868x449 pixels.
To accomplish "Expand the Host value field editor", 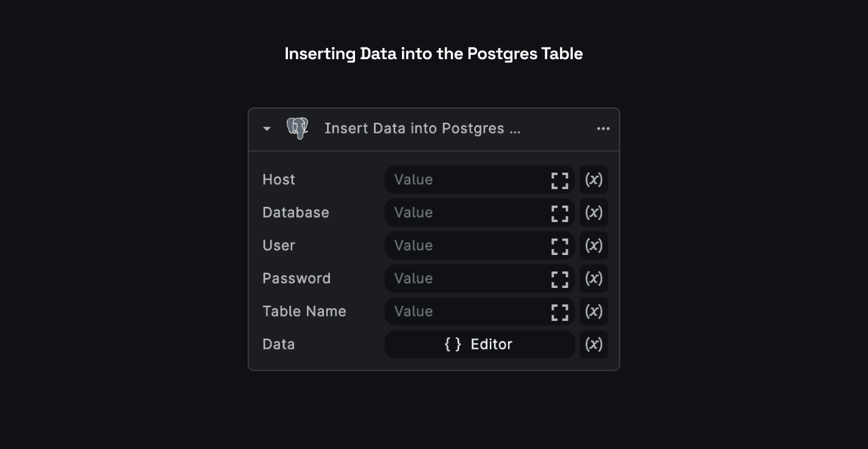I will (559, 180).
